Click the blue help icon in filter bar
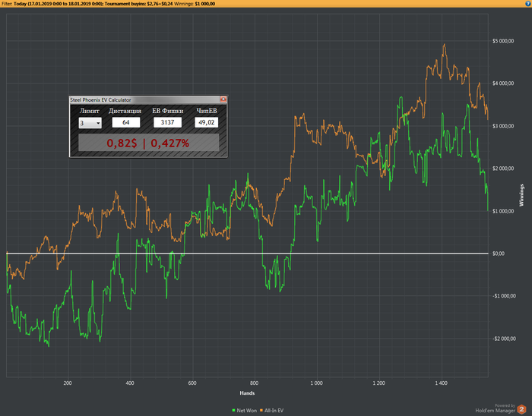The height and width of the screenshot is (416, 532). click(x=528, y=3)
